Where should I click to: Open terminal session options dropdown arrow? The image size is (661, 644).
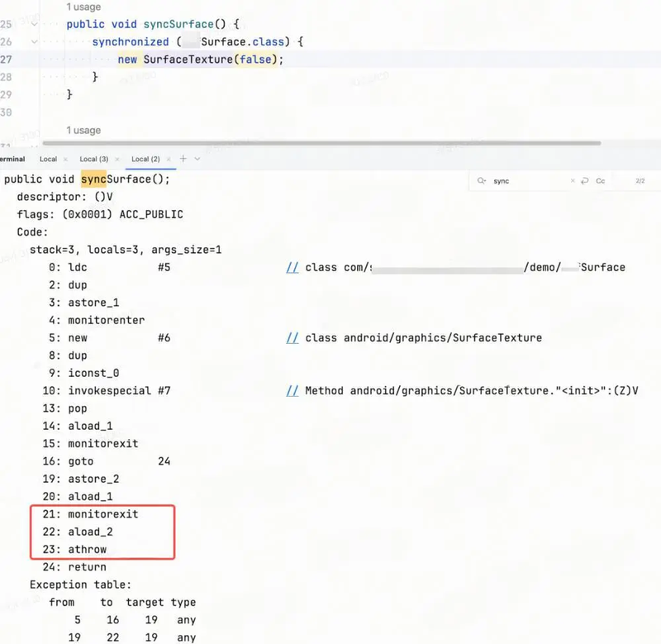point(197,159)
